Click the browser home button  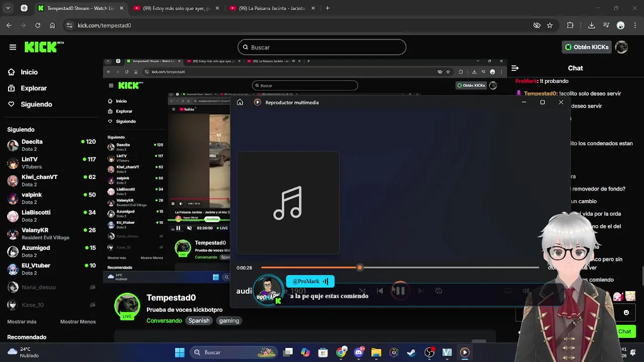(x=52, y=25)
